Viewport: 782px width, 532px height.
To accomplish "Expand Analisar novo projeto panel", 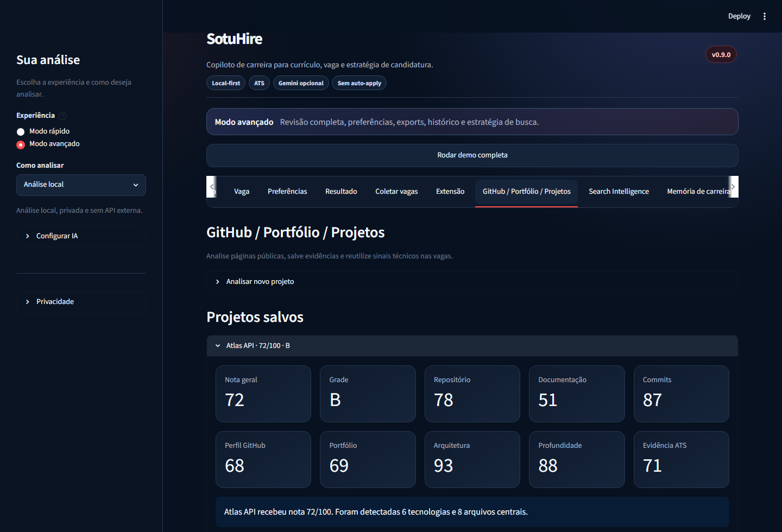I will pyautogui.click(x=472, y=282).
